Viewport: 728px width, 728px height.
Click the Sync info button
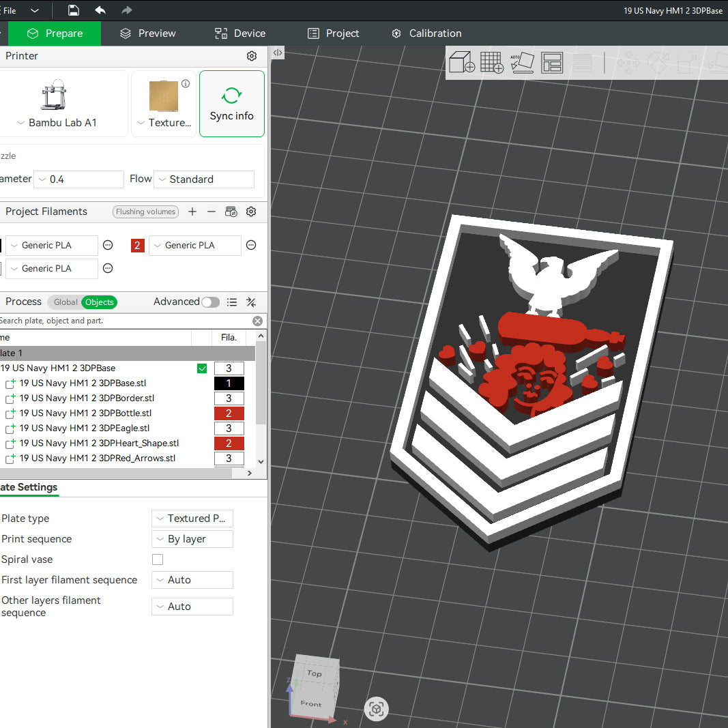tap(232, 104)
